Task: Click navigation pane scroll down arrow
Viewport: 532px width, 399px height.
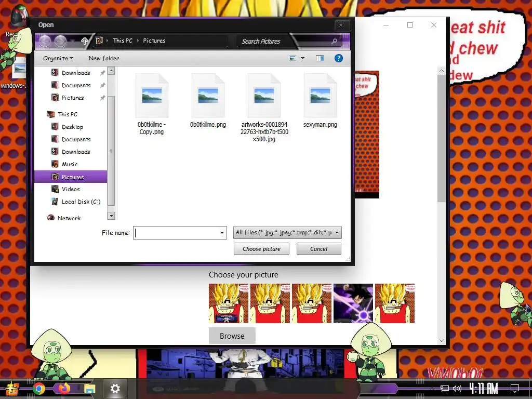Action: (x=111, y=216)
